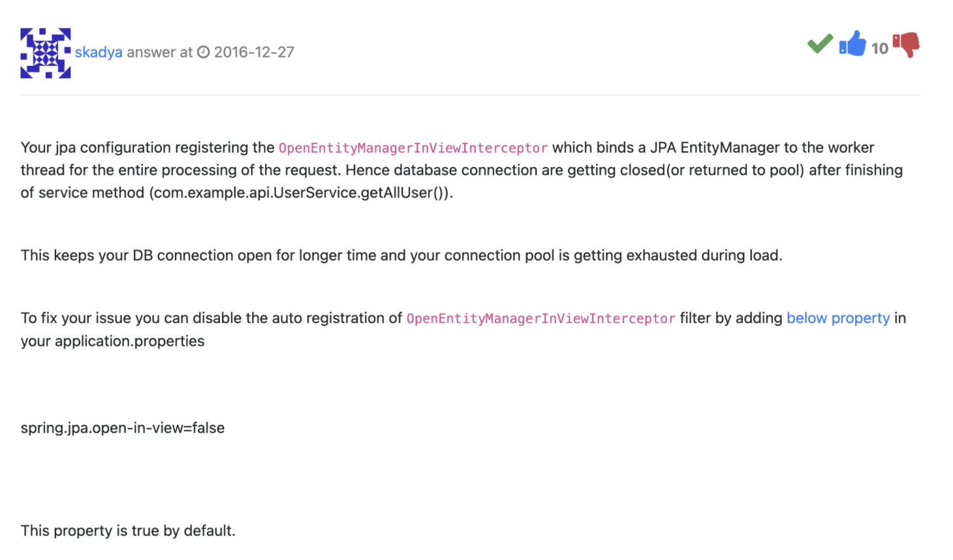Viewport: 953px width, 560px height.
Task: Click the answer date 2016-12-27
Action: click(x=254, y=52)
